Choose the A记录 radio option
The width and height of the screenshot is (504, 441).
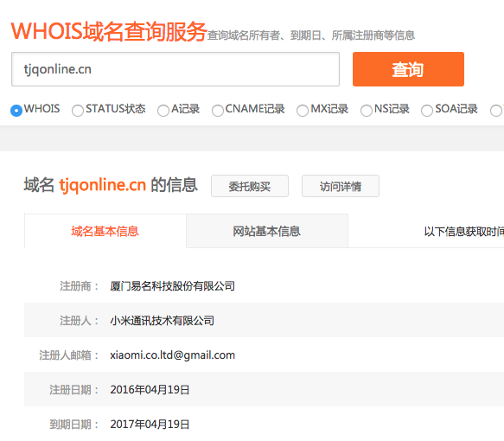pyautogui.click(x=163, y=111)
